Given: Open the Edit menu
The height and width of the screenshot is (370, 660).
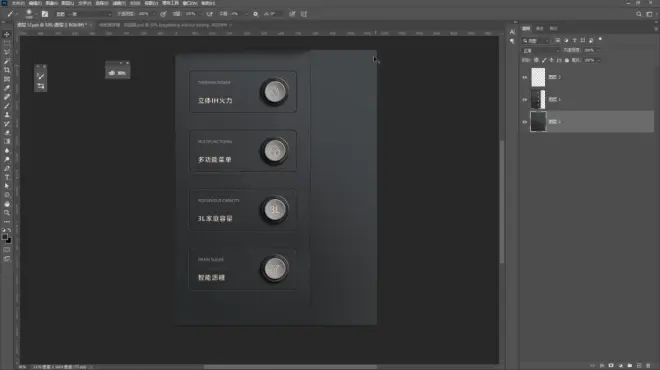Looking at the screenshot, I should [35, 3].
